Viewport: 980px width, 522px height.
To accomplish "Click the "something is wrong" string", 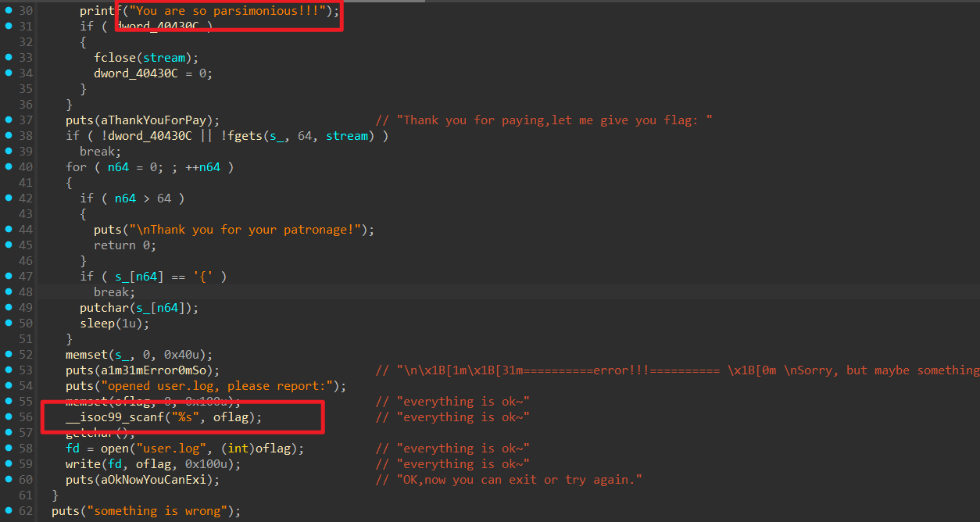I will (x=163, y=511).
